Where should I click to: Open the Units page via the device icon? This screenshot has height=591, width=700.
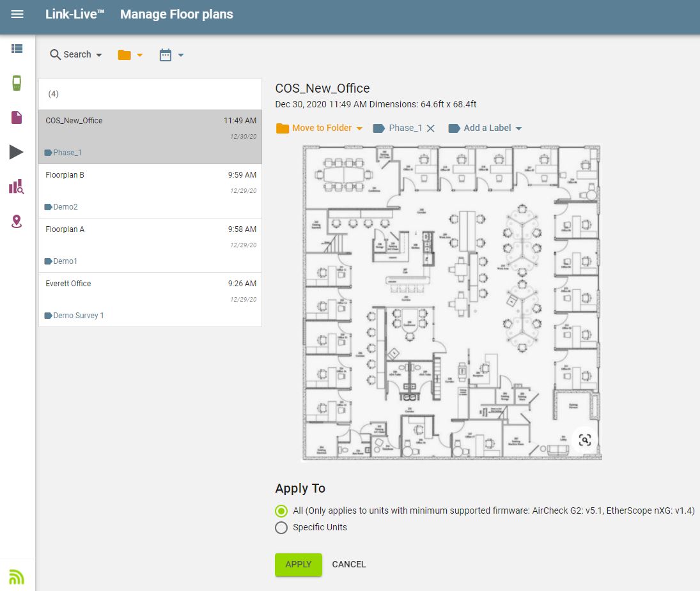coord(17,82)
